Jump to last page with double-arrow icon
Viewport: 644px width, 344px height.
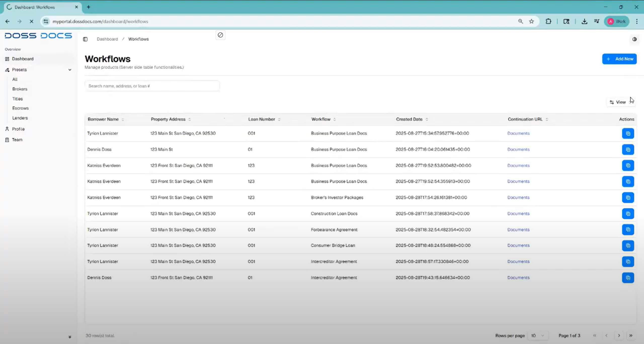click(x=631, y=335)
